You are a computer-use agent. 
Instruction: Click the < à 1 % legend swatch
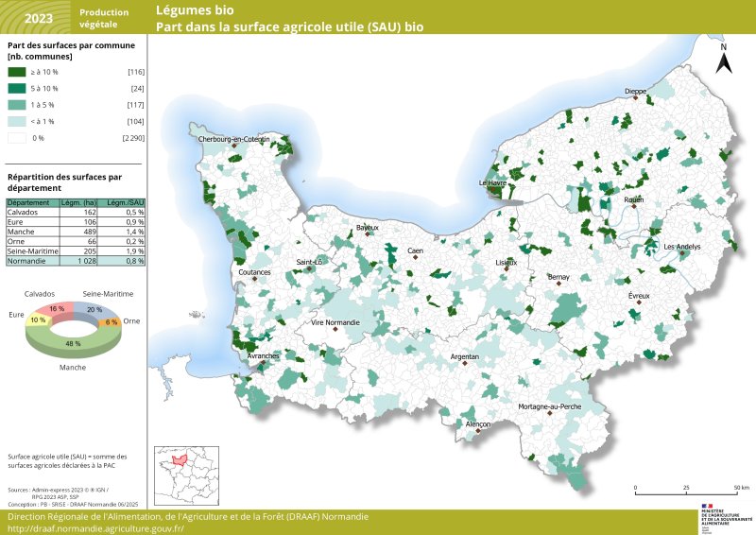17,122
